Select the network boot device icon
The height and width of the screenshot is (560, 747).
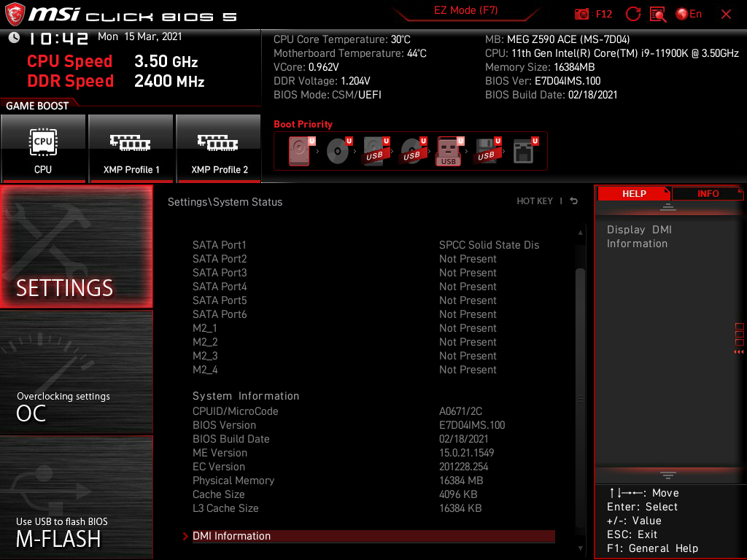coord(525,151)
